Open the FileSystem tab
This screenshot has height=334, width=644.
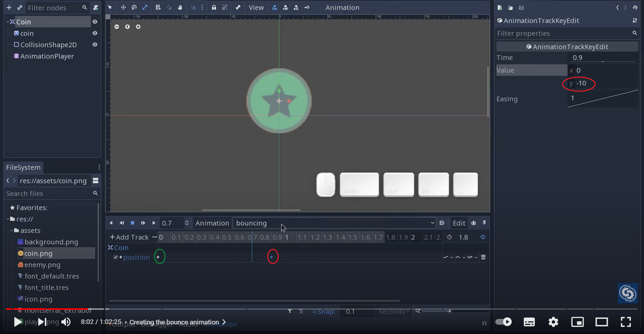(x=23, y=167)
